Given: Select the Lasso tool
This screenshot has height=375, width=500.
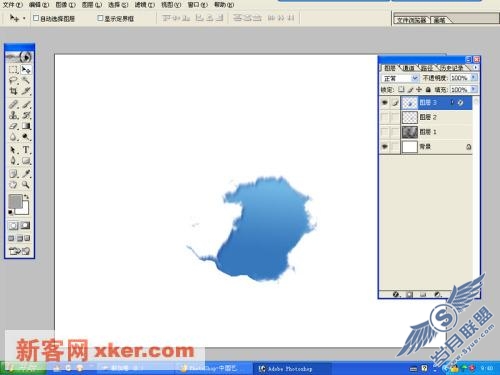Looking at the screenshot, I should click(13, 80).
